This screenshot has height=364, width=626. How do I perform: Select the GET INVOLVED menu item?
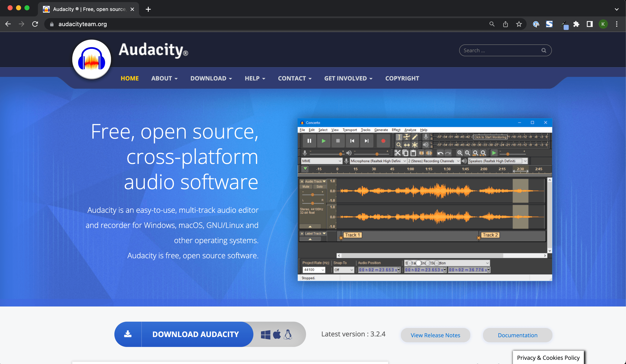348,78
